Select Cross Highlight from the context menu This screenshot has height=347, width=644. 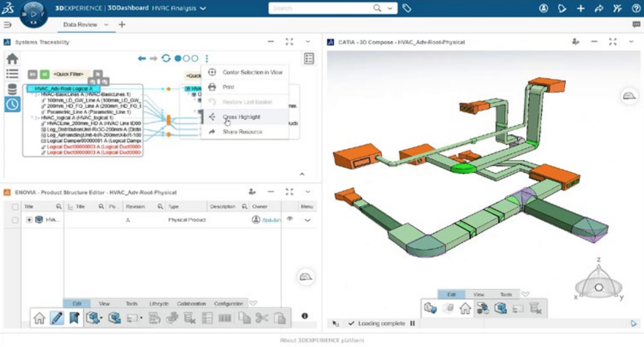[x=241, y=117]
